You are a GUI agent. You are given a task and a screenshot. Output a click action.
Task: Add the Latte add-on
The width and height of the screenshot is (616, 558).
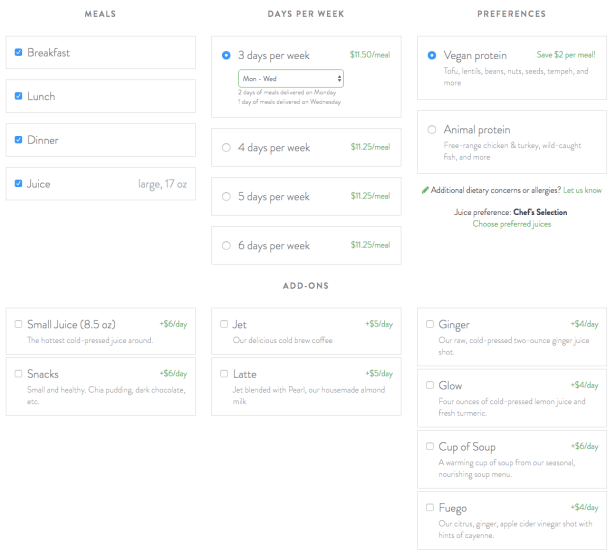(x=224, y=374)
